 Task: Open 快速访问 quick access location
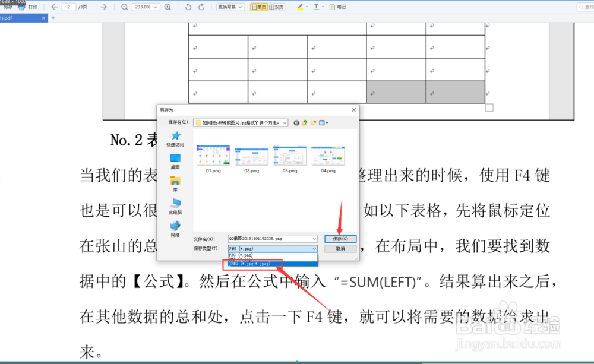175,139
